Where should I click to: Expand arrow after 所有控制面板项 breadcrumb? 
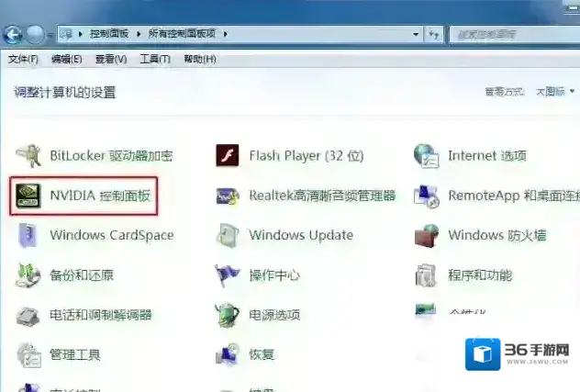coord(225,34)
